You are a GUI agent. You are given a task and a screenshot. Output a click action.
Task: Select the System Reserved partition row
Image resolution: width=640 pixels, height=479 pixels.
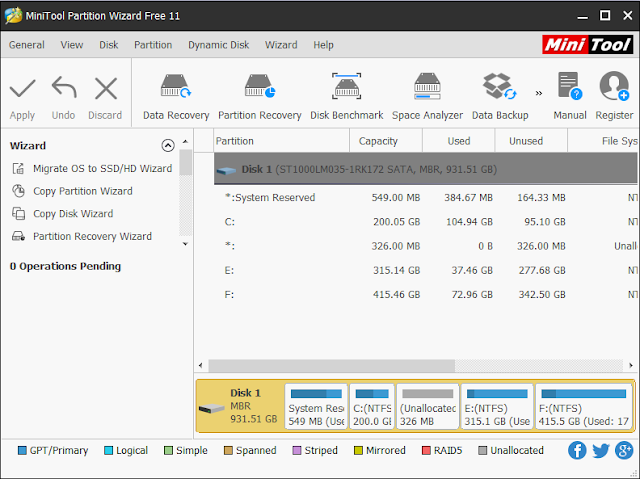tap(426, 197)
